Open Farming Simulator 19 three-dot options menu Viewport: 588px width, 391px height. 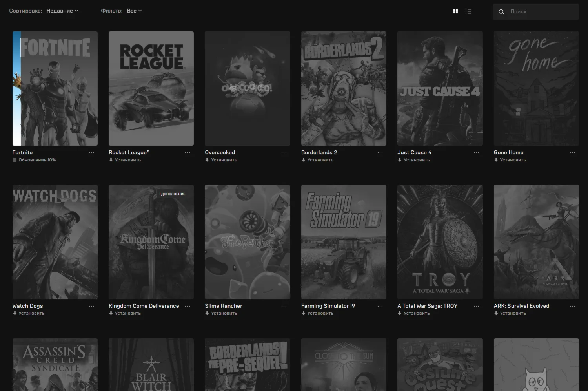pyautogui.click(x=380, y=306)
